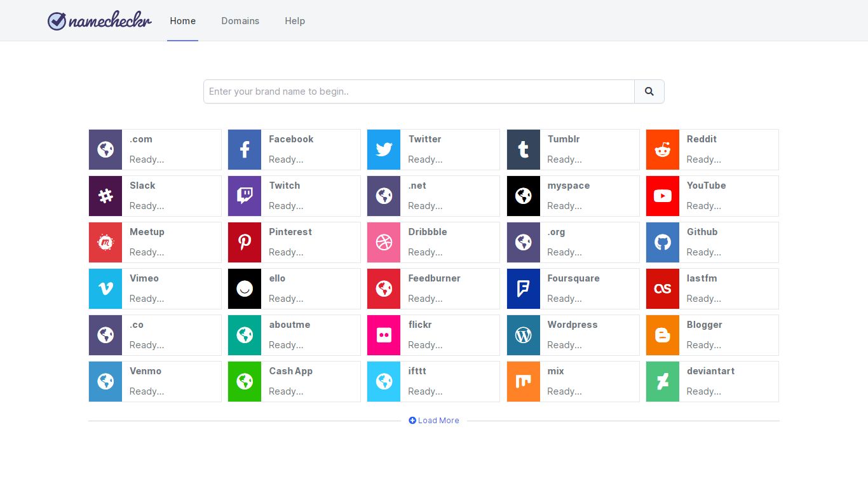Click the Twitch icon

click(x=245, y=196)
